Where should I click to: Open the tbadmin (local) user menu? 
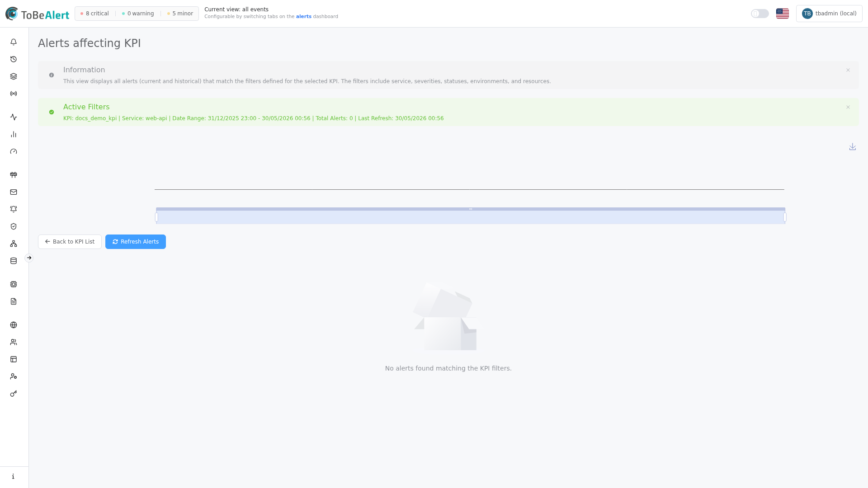[829, 14]
